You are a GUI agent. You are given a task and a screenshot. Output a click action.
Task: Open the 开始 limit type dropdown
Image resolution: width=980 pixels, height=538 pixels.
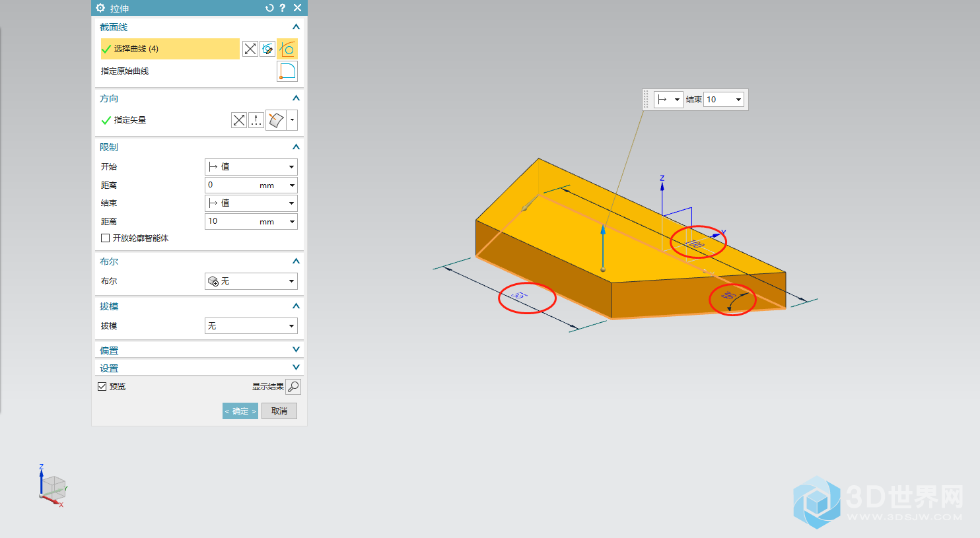pos(251,167)
